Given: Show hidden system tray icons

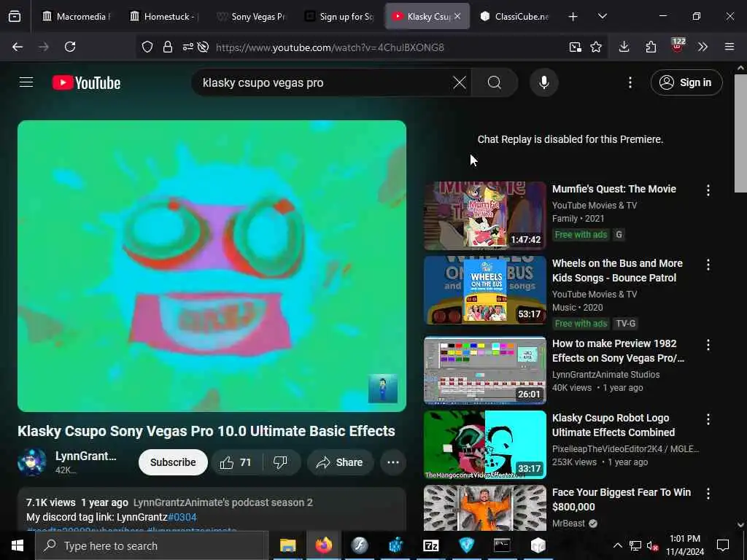Looking at the screenshot, I should [617, 545].
